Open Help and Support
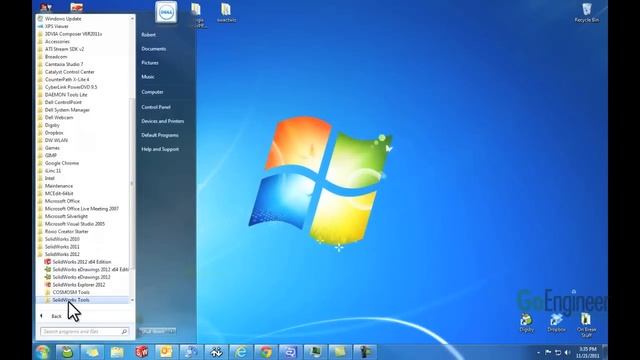Viewport: 640px width, 360px height. coord(160,149)
